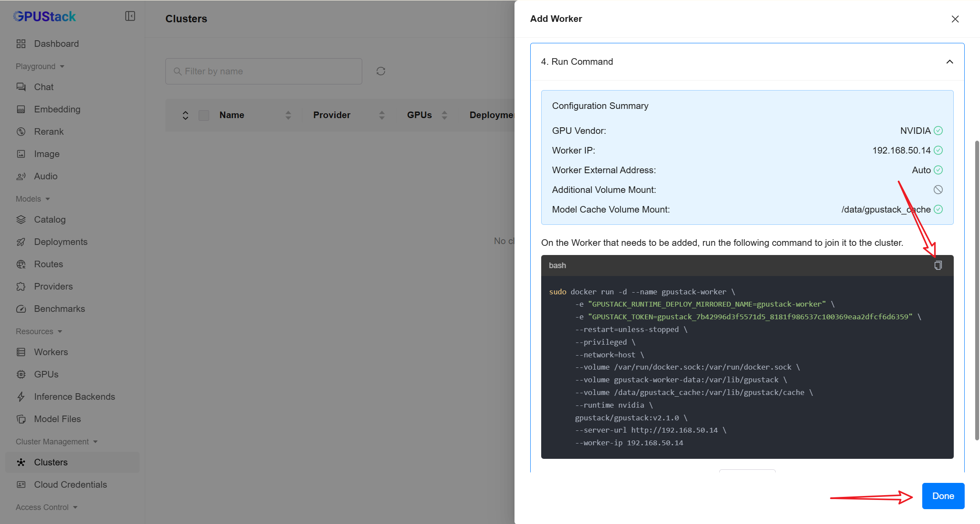The image size is (980, 524).
Task: Collapse the Run Command step
Action: (x=949, y=62)
